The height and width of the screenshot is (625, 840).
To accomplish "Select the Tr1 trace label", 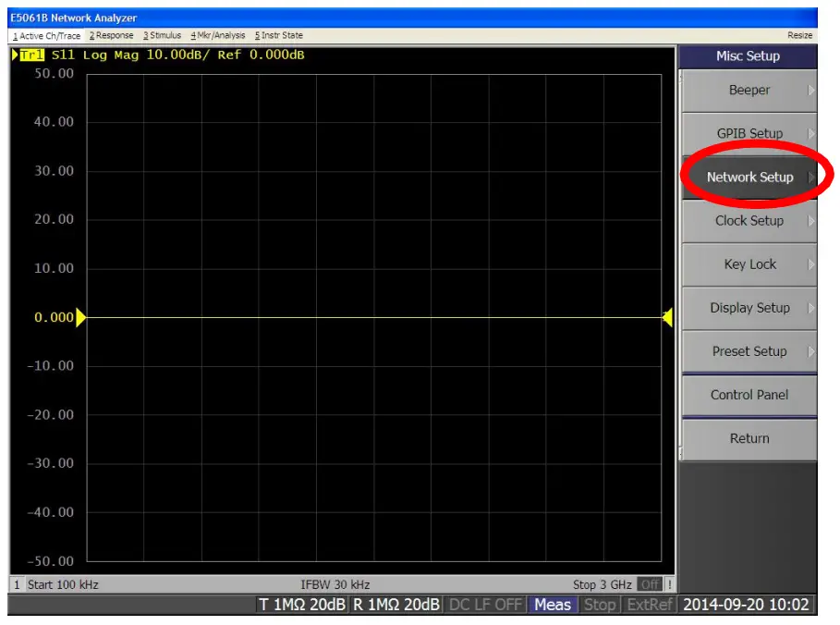I will tap(31, 55).
